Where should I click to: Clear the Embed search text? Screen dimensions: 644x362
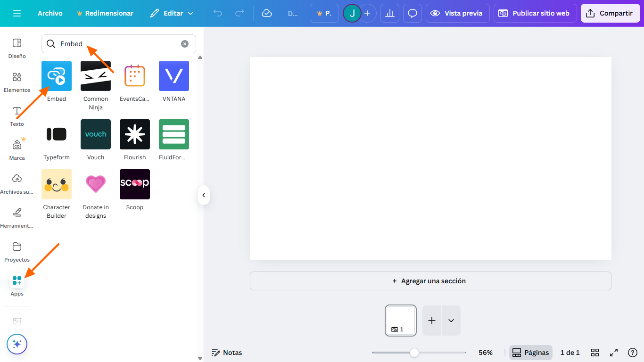click(185, 44)
